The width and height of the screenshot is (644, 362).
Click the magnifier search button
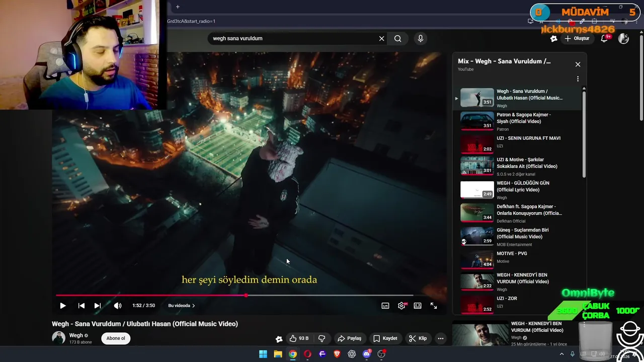[x=397, y=38]
